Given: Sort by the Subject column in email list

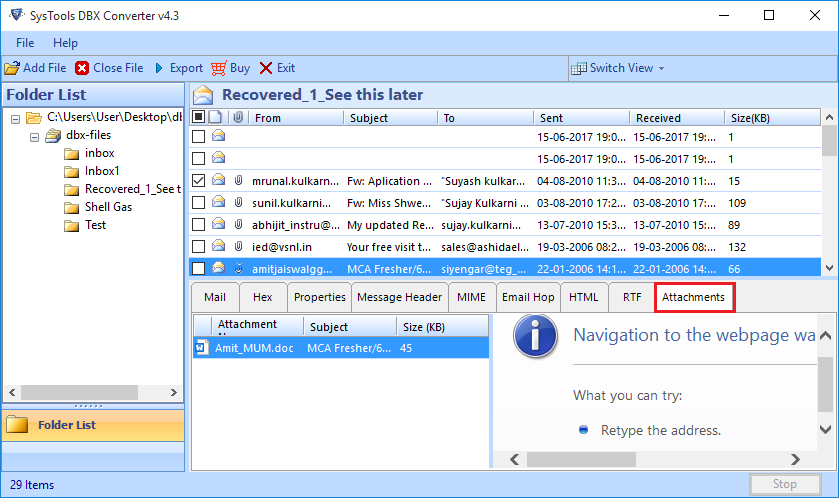Looking at the screenshot, I should tap(391, 118).
